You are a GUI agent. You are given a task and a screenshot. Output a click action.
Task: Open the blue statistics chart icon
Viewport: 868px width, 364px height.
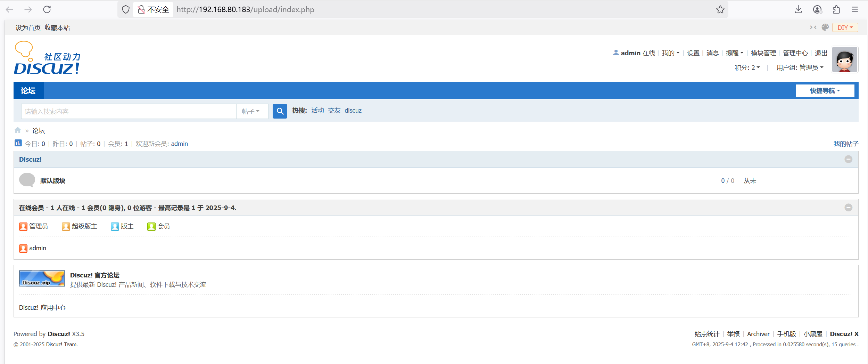pos(18,143)
